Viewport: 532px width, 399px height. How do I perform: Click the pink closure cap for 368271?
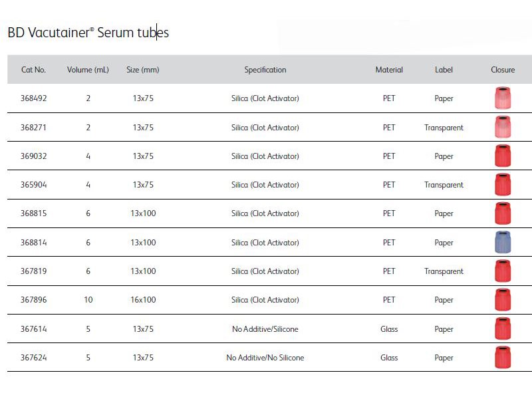503,127
